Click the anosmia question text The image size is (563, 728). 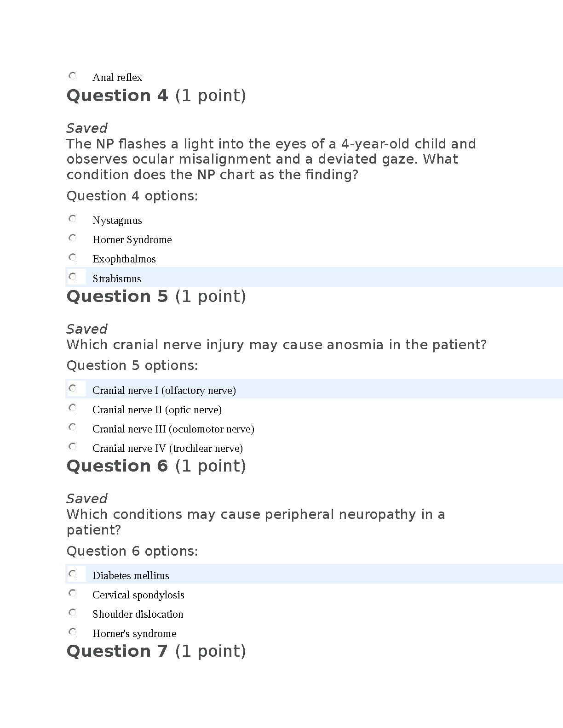(276, 345)
